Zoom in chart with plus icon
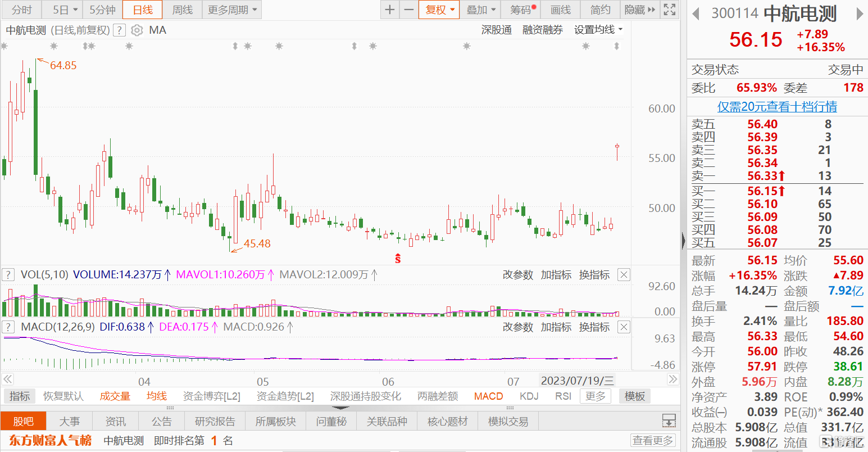The width and height of the screenshot is (868, 452). (390, 10)
